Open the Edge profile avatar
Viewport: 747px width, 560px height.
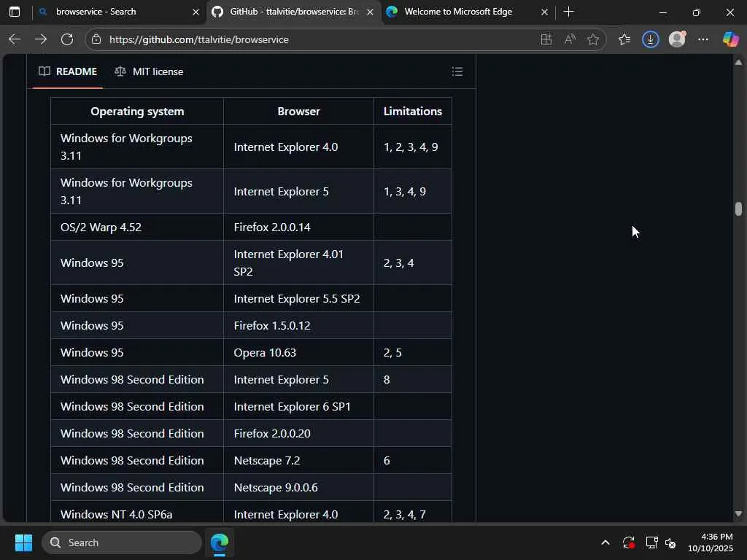[677, 39]
